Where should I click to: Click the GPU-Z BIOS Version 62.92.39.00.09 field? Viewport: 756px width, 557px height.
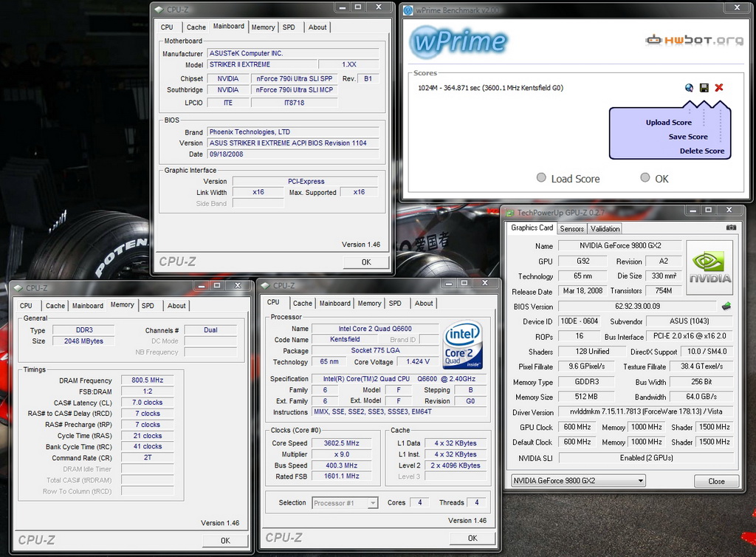pyautogui.click(x=637, y=307)
